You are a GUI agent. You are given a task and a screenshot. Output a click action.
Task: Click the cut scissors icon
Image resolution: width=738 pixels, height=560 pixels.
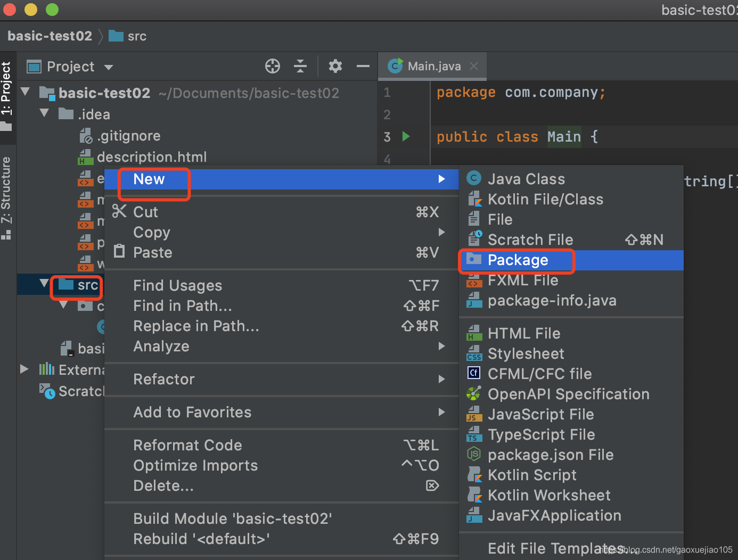coord(119,211)
